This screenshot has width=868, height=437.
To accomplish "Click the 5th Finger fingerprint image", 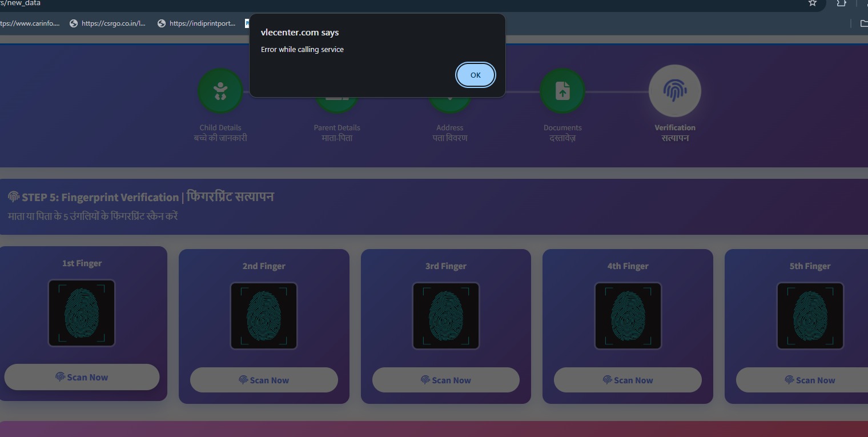I will [810, 316].
